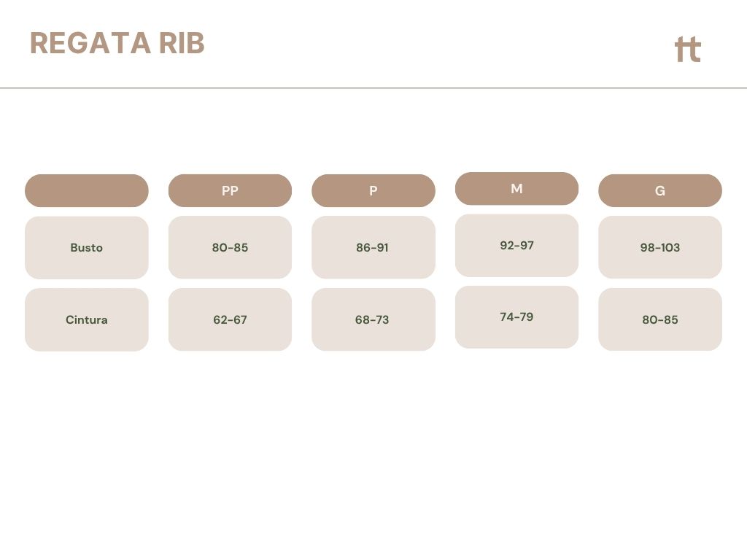
Task: Select the P size header
Action: click(x=373, y=190)
